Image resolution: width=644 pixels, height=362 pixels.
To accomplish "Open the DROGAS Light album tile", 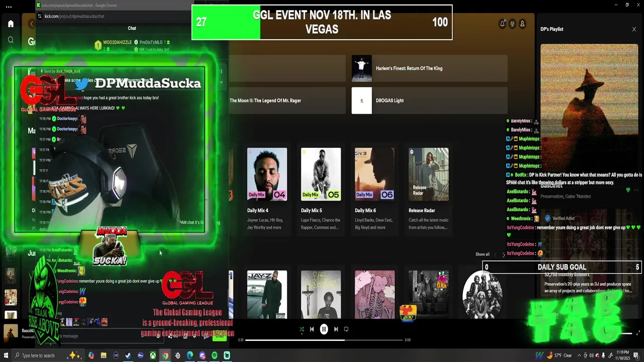I will (x=430, y=101).
